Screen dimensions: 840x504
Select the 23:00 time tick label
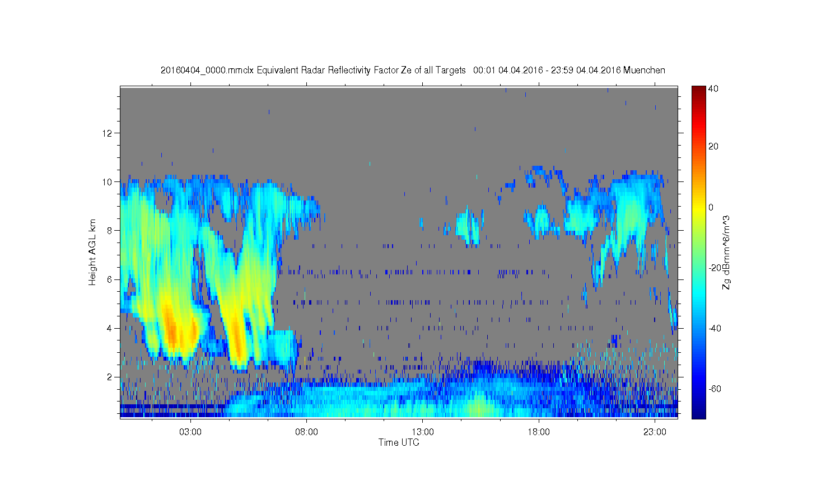tap(655, 432)
